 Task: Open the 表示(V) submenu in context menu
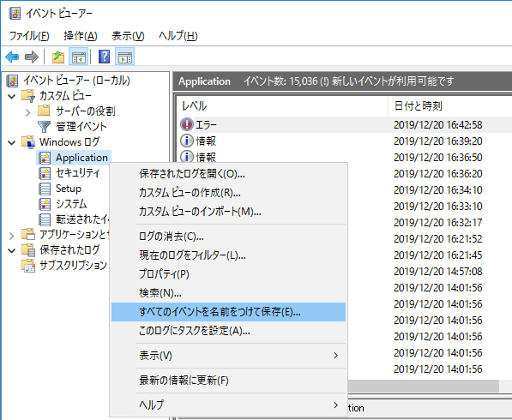(x=228, y=356)
